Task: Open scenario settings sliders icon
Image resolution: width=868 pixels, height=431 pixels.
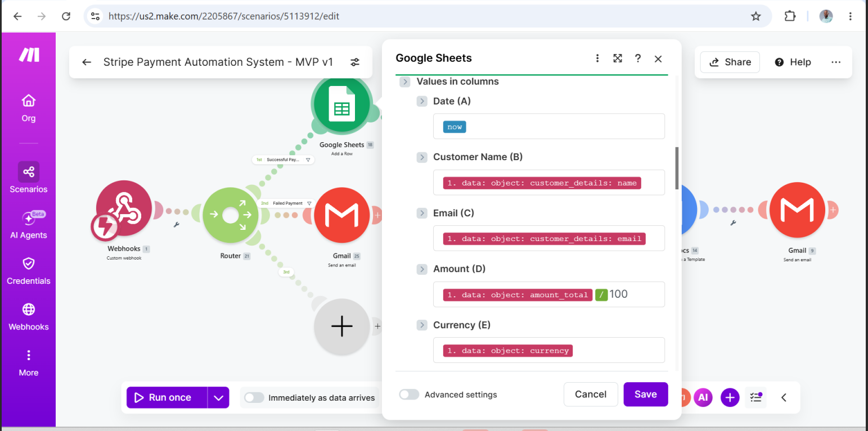Action: tap(355, 62)
